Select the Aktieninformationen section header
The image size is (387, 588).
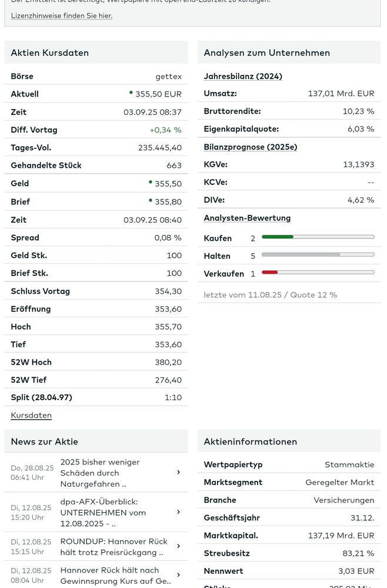[289, 441]
